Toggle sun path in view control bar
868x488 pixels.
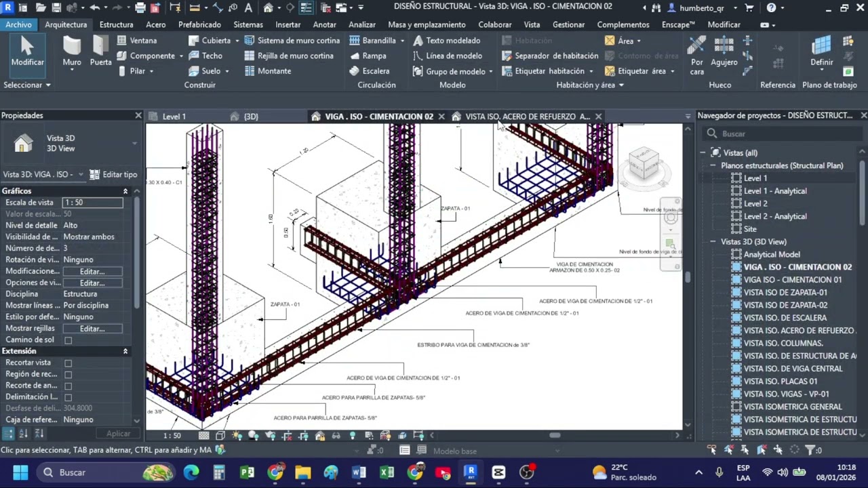point(237,436)
